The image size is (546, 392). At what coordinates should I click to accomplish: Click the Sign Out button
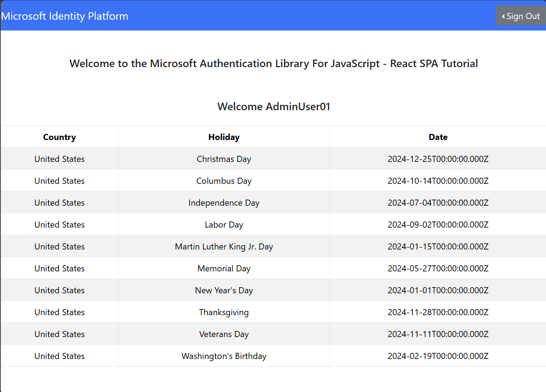tap(521, 16)
